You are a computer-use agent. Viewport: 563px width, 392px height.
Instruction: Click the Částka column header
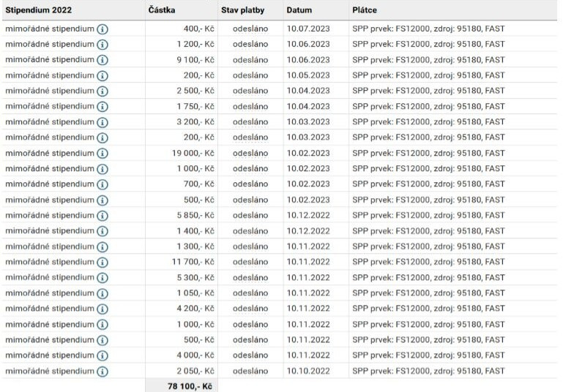[x=162, y=10]
